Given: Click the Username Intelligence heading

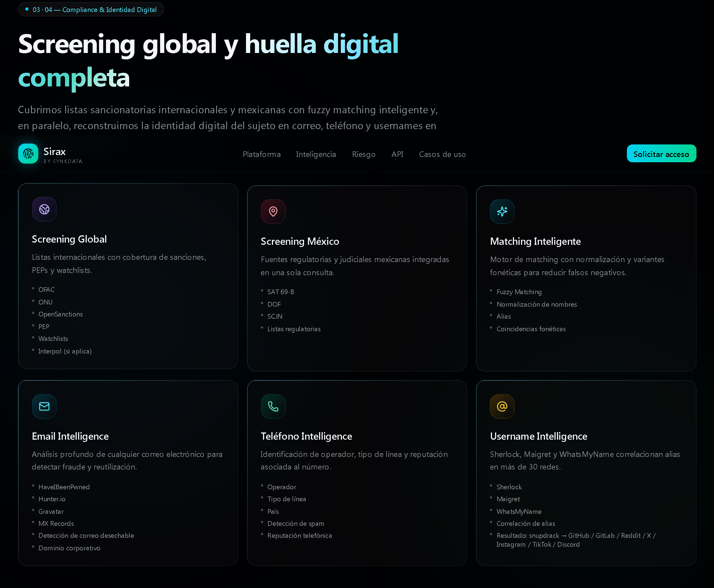Looking at the screenshot, I should tap(539, 436).
